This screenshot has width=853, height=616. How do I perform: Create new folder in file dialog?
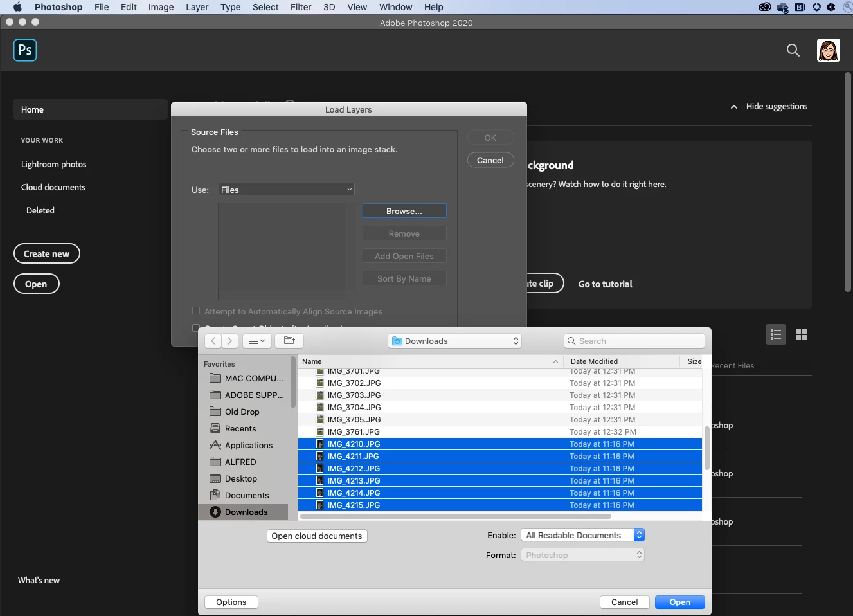[289, 341]
